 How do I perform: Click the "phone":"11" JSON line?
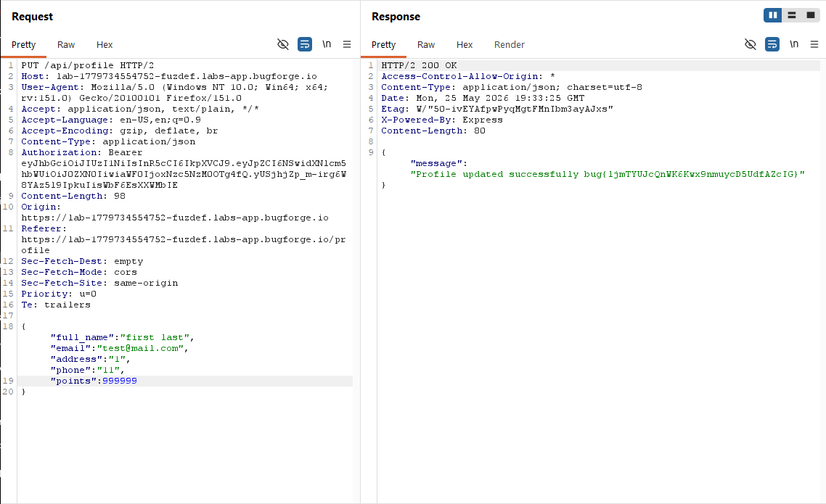click(87, 370)
